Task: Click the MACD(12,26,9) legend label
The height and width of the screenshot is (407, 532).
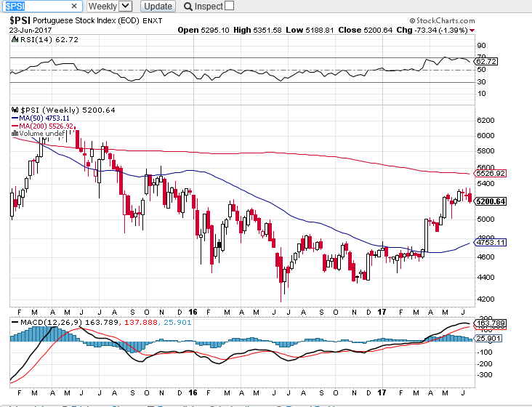Action: [51, 322]
